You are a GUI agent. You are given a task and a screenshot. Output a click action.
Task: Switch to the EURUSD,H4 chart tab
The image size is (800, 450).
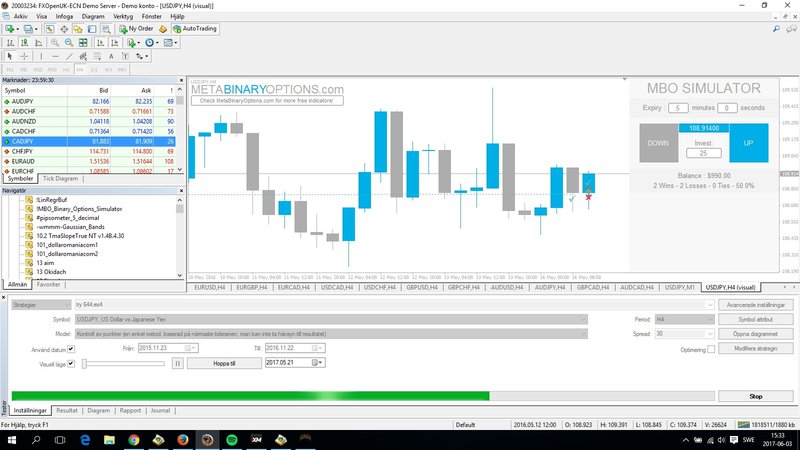pyautogui.click(x=210, y=288)
